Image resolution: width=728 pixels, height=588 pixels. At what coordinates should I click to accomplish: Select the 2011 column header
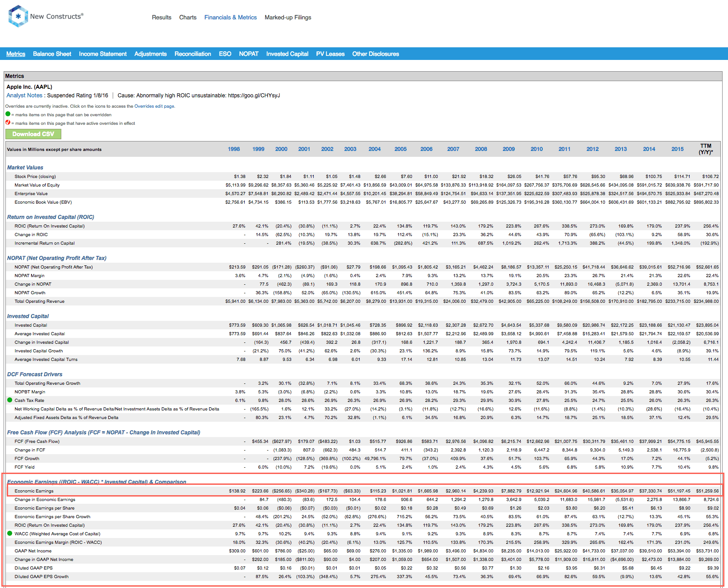click(x=564, y=149)
